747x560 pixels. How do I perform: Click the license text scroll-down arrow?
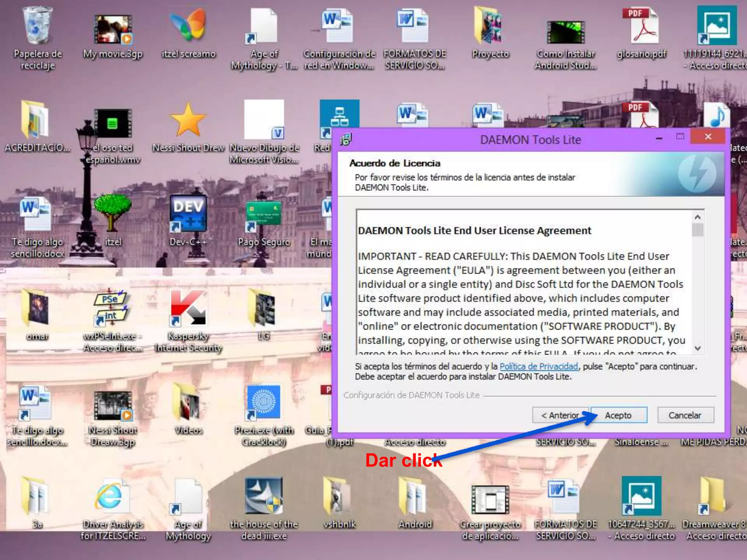click(x=697, y=349)
